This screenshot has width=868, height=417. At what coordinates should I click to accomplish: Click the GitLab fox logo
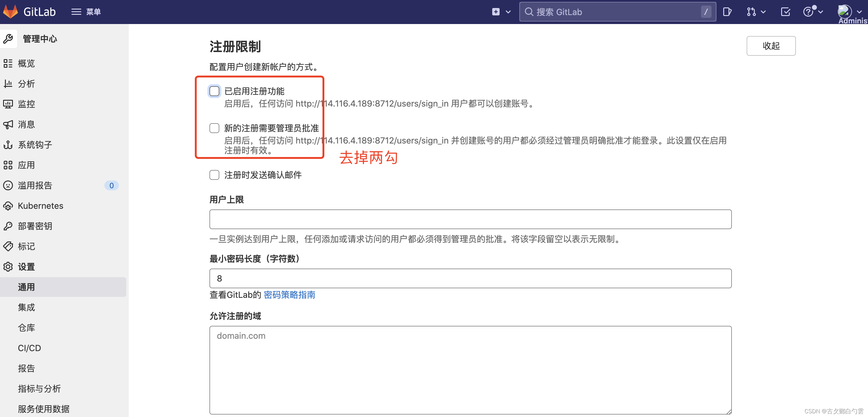(11, 12)
